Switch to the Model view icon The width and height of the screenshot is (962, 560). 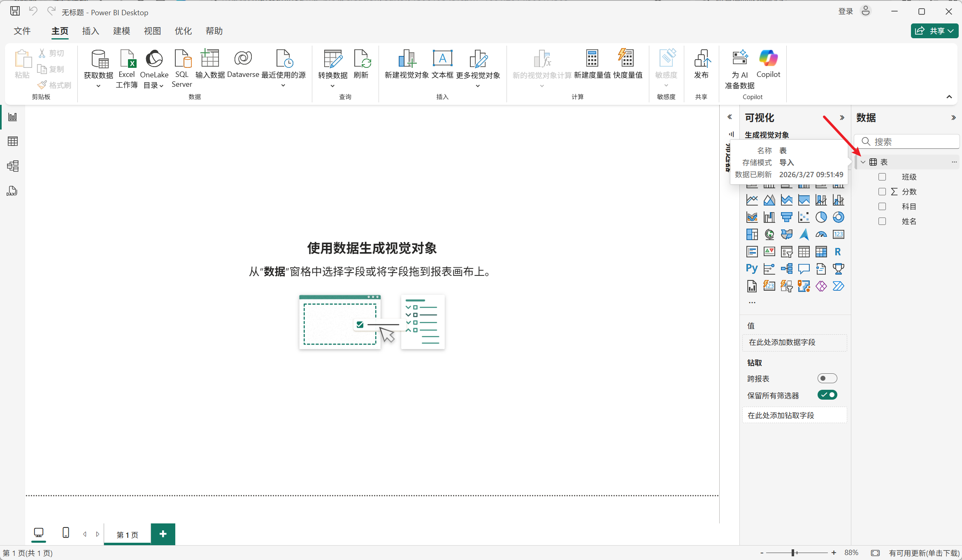pyautogui.click(x=13, y=166)
